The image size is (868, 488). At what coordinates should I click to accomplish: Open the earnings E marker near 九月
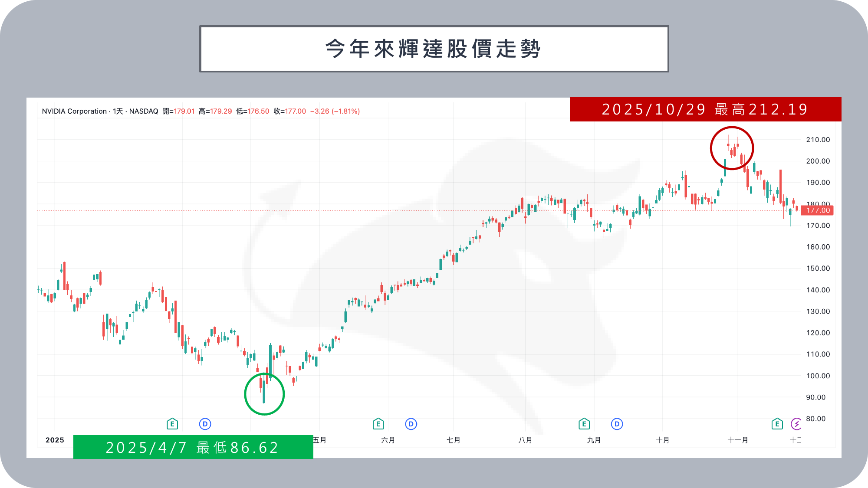[x=584, y=424]
